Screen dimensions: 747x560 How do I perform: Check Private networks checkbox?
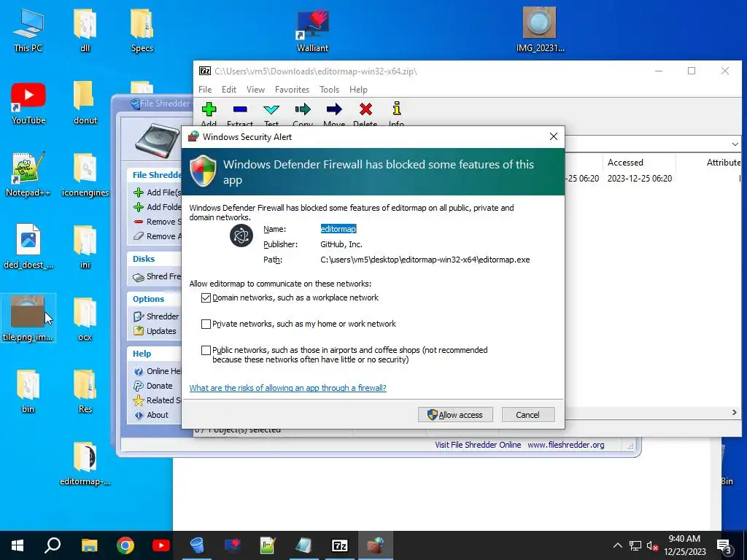point(206,324)
